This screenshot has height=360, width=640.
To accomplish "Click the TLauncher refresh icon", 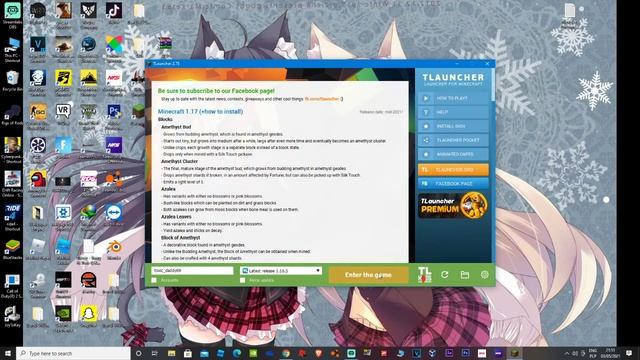I will click(x=444, y=275).
